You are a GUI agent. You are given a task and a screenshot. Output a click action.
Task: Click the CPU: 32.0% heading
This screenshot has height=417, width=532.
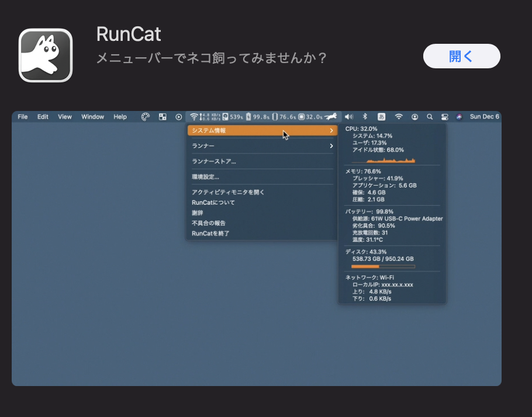pyautogui.click(x=361, y=129)
